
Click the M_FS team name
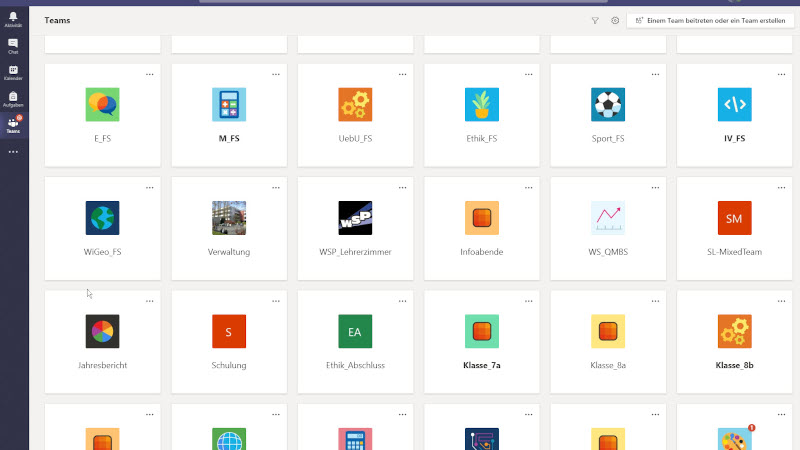(x=229, y=138)
